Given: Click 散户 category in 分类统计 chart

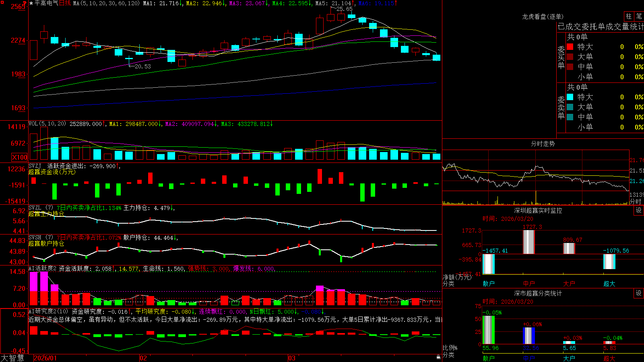Looking at the screenshot, I should 489,358.
